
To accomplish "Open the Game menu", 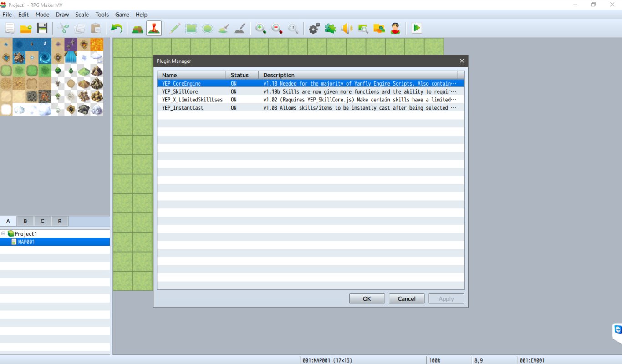I will pos(122,15).
